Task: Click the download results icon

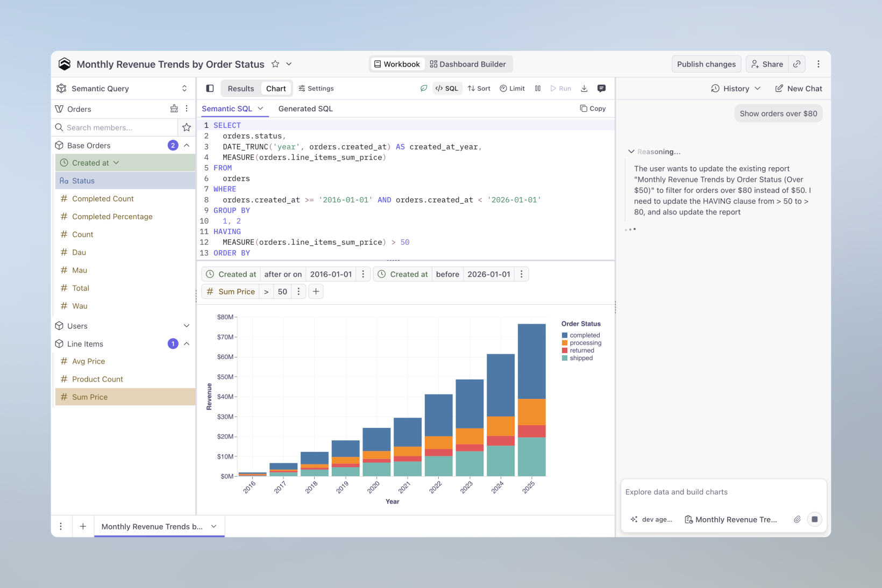Action: point(584,88)
